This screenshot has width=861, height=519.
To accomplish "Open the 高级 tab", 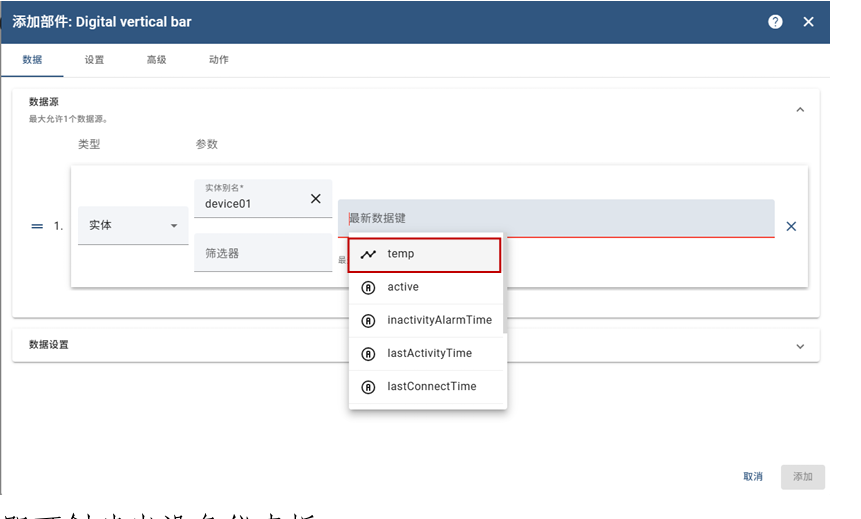I will (156, 60).
